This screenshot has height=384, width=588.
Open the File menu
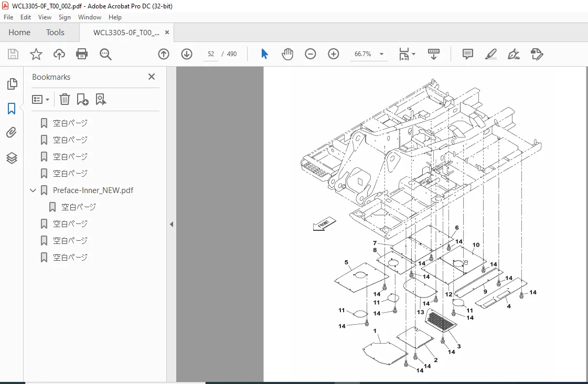pyautogui.click(x=8, y=17)
